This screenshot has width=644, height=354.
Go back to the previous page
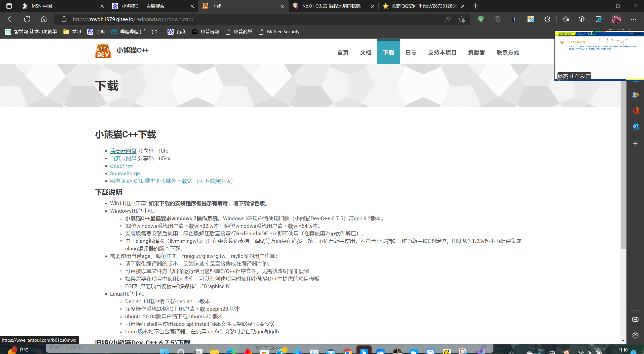coord(10,19)
